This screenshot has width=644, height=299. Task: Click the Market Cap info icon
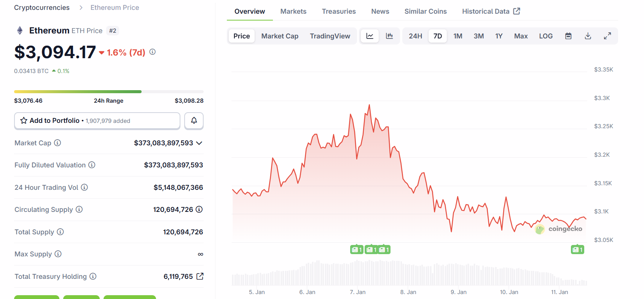click(x=57, y=143)
